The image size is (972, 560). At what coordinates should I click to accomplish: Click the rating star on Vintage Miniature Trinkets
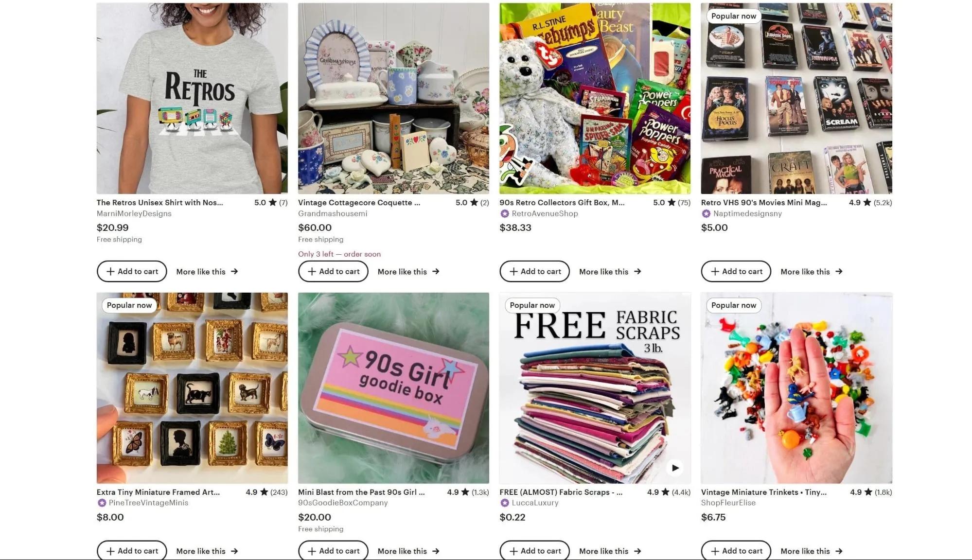[868, 492]
